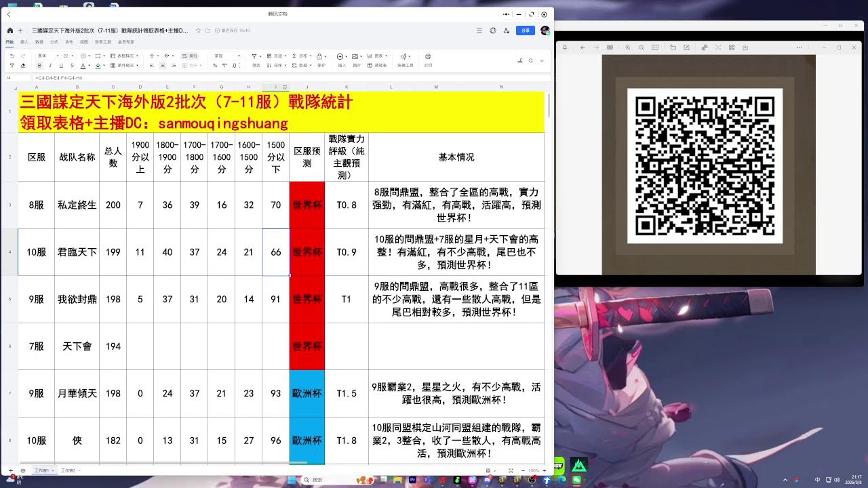
Task: Apply percent number format
Action: coord(215,65)
